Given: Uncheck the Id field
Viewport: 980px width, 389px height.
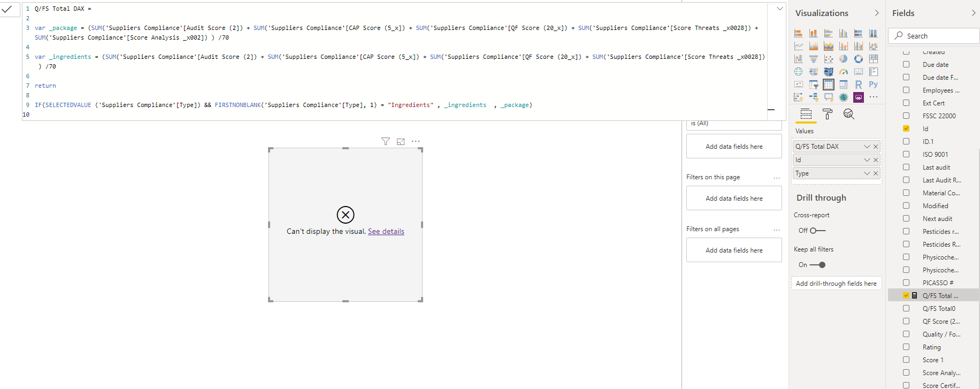Looking at the screenshot, I should coord(906,128).
